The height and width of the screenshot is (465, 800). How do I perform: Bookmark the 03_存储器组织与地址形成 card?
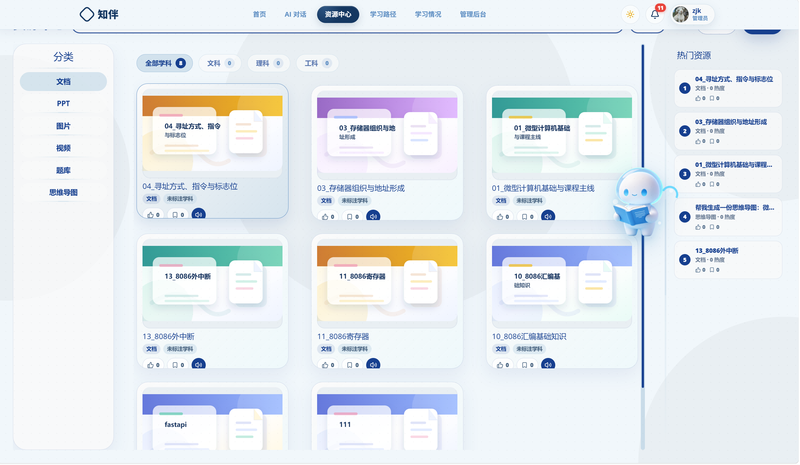point(353,217)
